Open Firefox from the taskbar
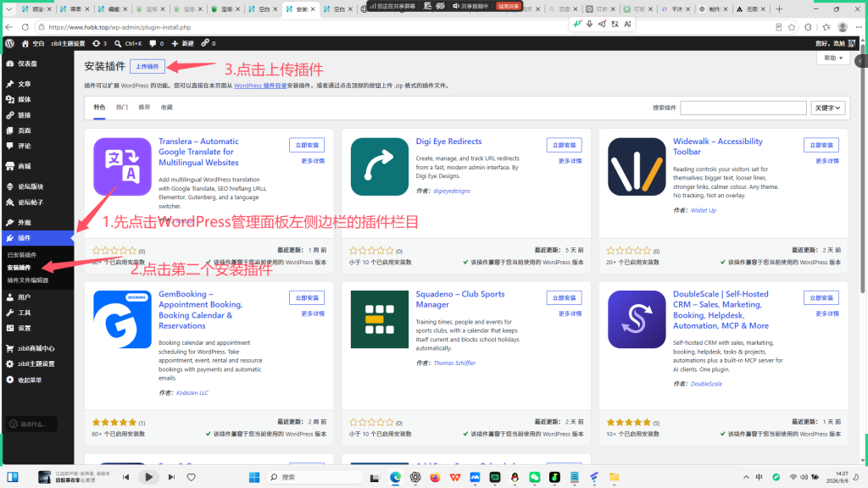 click(x=435, y=477)
